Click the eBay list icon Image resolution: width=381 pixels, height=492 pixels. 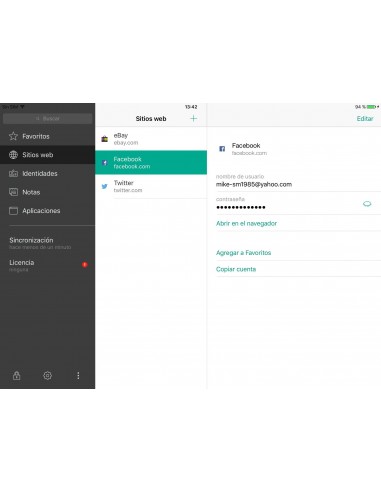[105, 139]
